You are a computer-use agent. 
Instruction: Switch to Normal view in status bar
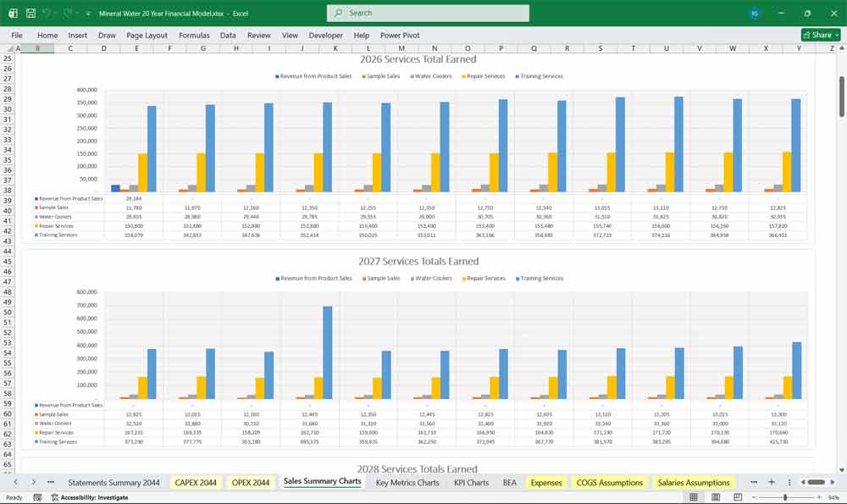tap(694, 497)
